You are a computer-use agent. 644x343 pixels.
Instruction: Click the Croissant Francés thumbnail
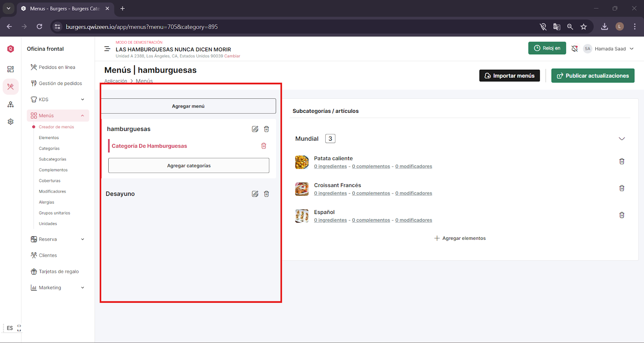click(302, 189)
